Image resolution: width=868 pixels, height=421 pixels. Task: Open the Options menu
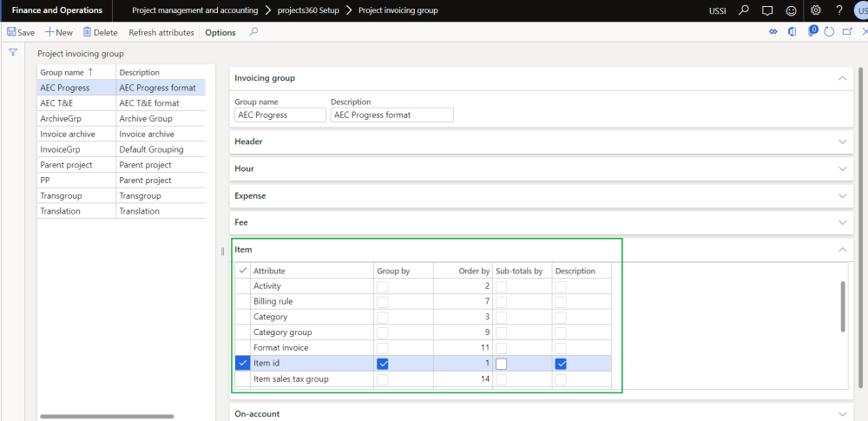pos(220,32)
